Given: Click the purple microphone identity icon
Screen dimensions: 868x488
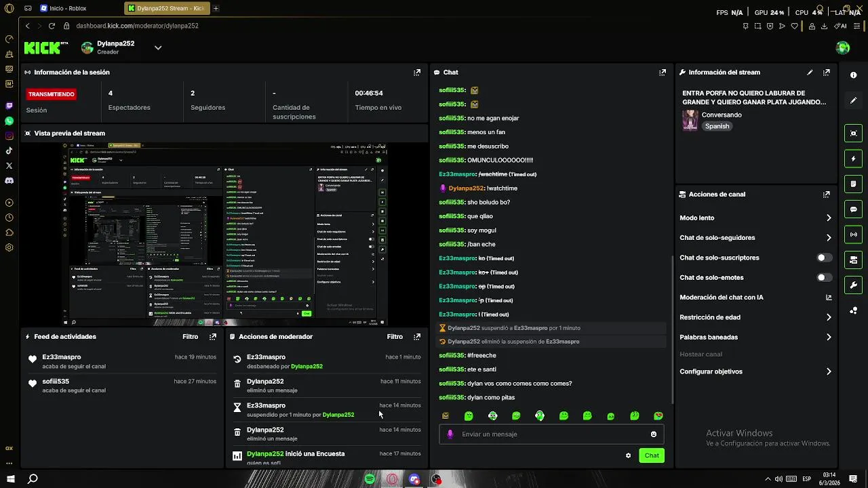Looking at the screenshot, I should 450,434.
